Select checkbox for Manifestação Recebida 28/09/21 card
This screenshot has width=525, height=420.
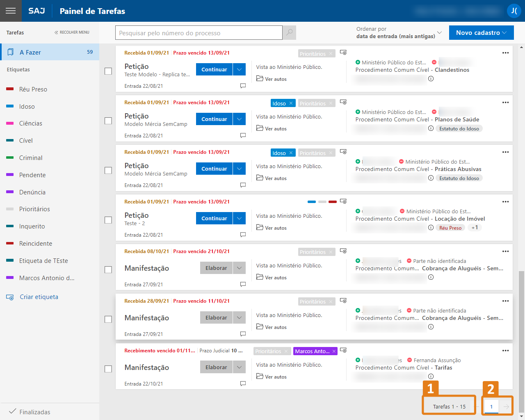coord(108,320)
